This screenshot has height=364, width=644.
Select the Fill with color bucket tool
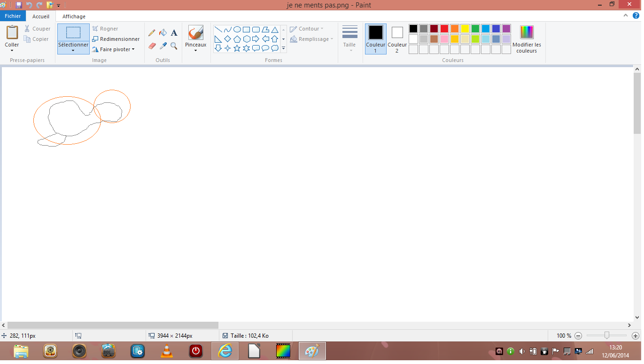click(163, 33)
